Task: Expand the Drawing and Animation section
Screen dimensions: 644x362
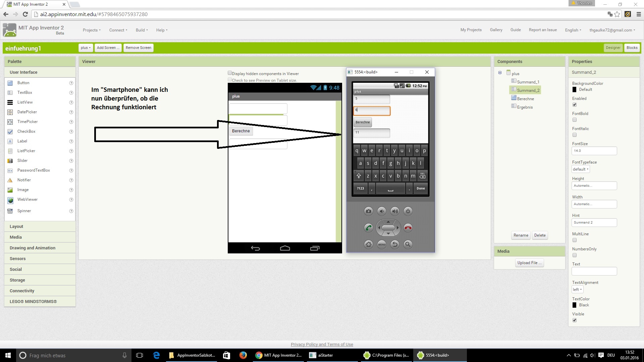Action: (40, 248)
